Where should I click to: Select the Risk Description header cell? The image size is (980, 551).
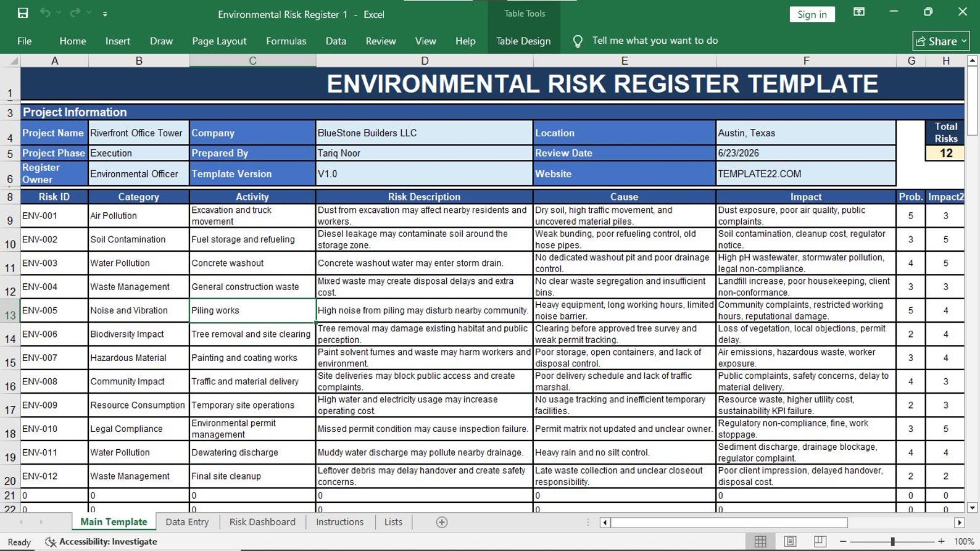click(x=424, y=196)
